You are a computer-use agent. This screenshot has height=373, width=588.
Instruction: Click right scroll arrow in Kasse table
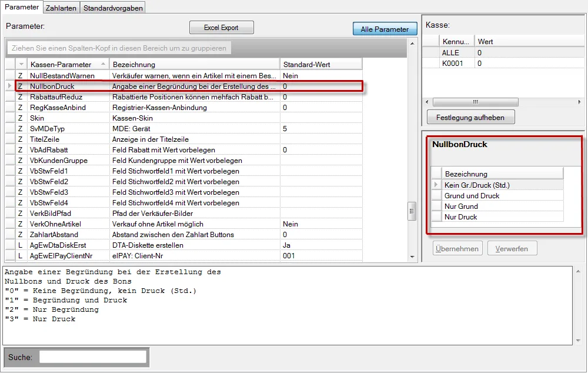(580, 102)
